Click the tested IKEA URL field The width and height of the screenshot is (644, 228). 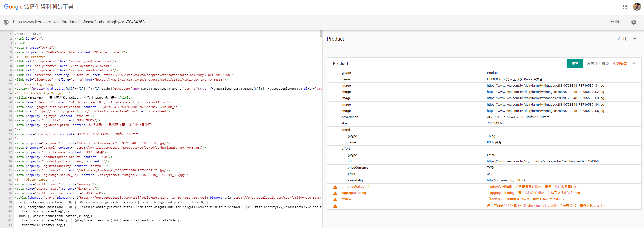pyautogui.click(x=79, y=22)
